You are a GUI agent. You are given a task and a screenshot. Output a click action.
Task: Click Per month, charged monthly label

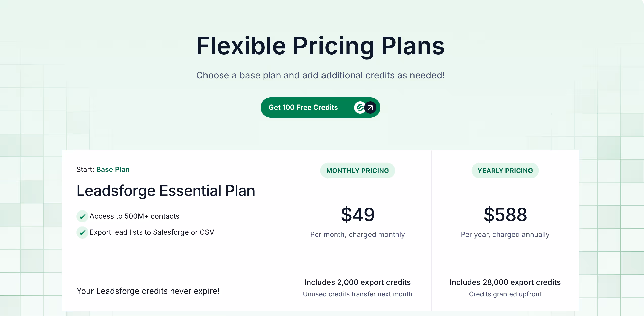coord(358,235)
